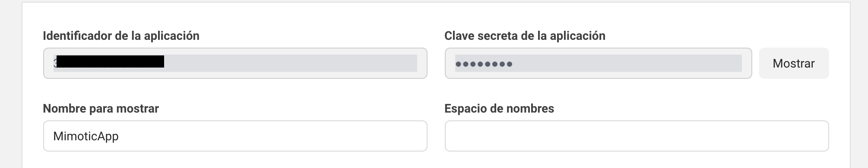The height and width of the screenshot is (168, 868).
Task: Click the partly hidden first digit of the app ID
Action: [55, 64]
